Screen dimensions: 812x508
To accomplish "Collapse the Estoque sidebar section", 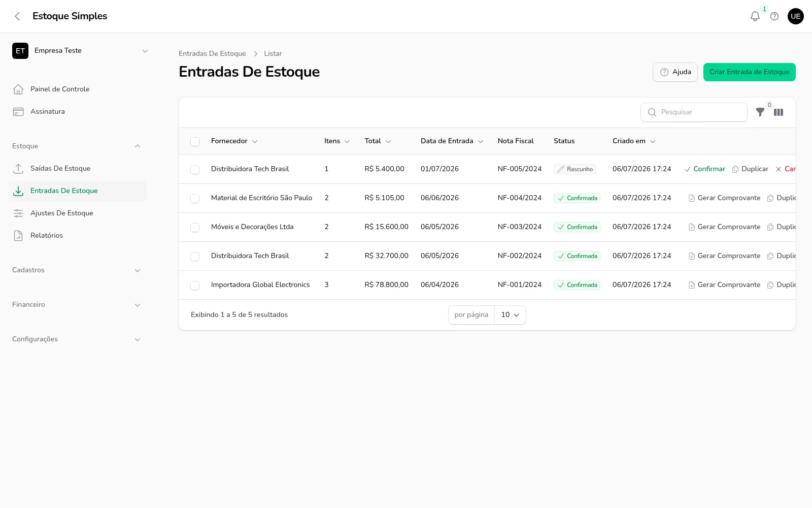I will point(76,146).
